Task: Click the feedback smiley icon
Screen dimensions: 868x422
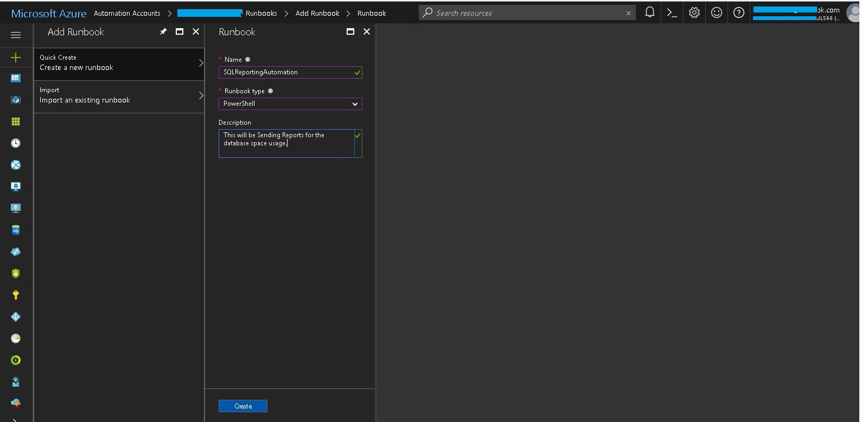Action: click(x=716, y=13)
